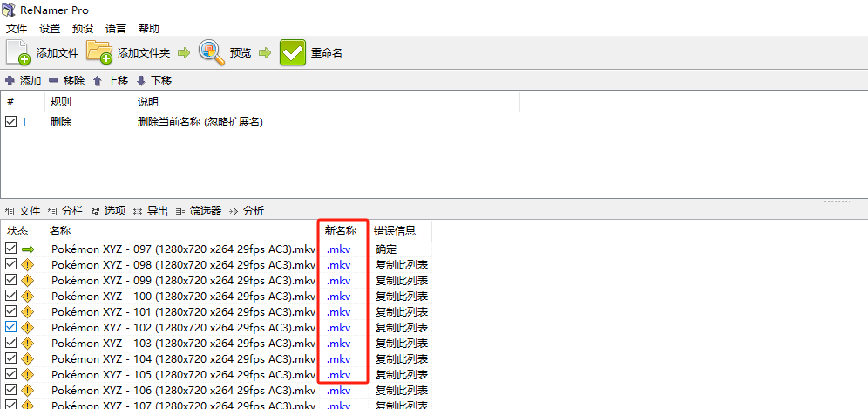Move rule down with 下移

coord(154,81)
